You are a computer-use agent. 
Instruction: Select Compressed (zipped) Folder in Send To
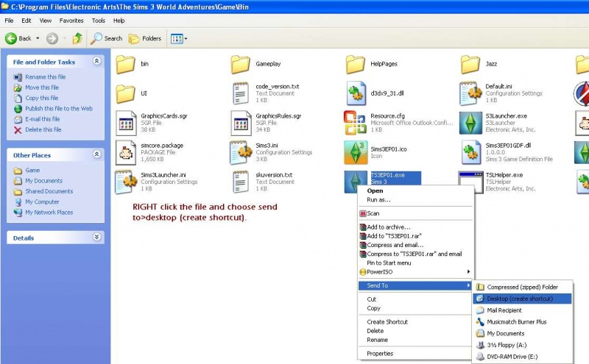523,287
